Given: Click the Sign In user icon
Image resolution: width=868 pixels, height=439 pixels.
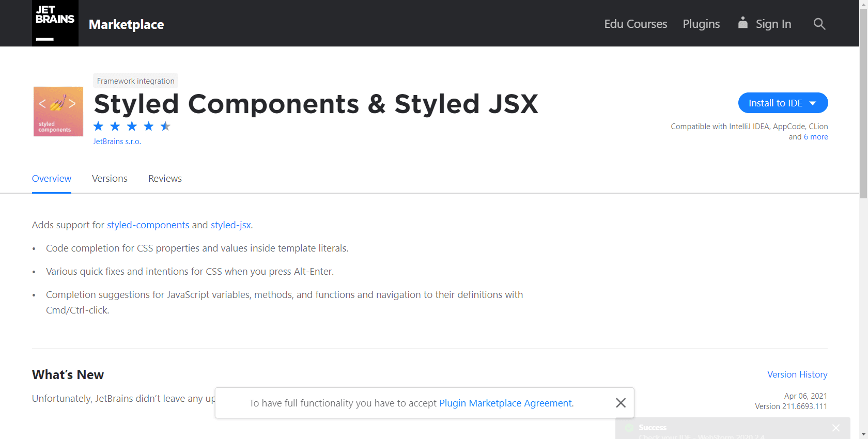Looking at the screenshot, I should pos(742,23).
